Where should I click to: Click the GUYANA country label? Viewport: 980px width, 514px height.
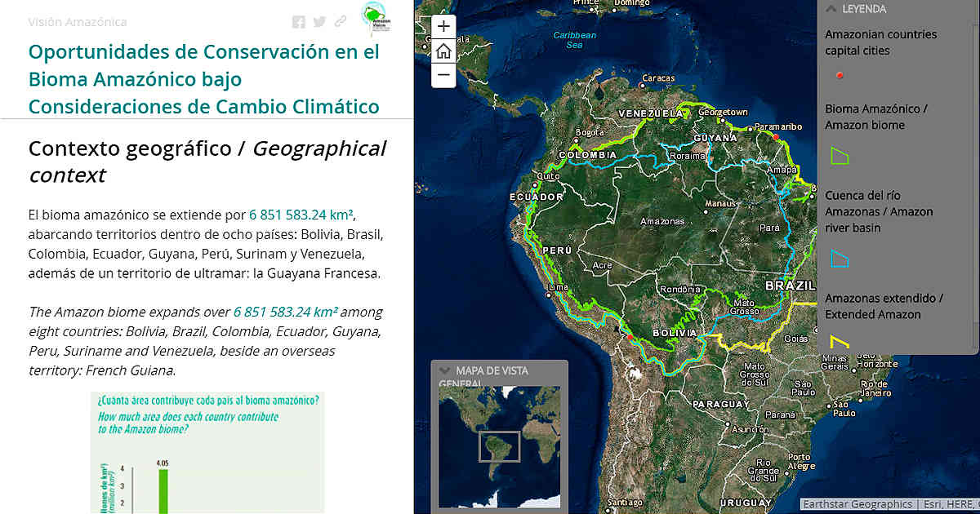point(715,138)
